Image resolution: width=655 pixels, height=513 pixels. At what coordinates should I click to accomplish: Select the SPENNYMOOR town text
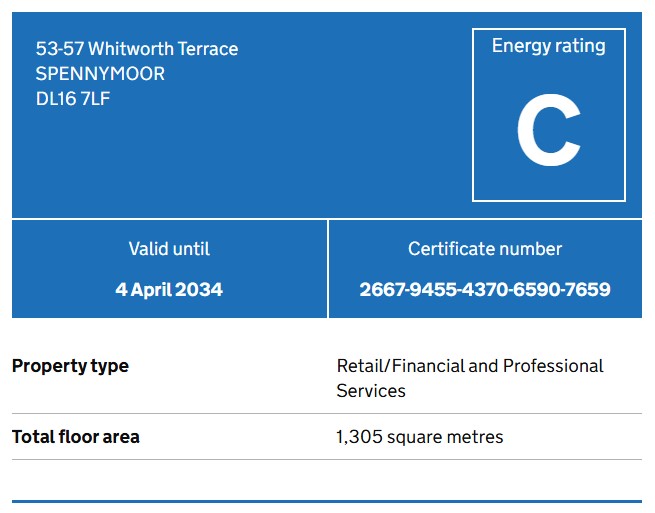pos(100,74)
